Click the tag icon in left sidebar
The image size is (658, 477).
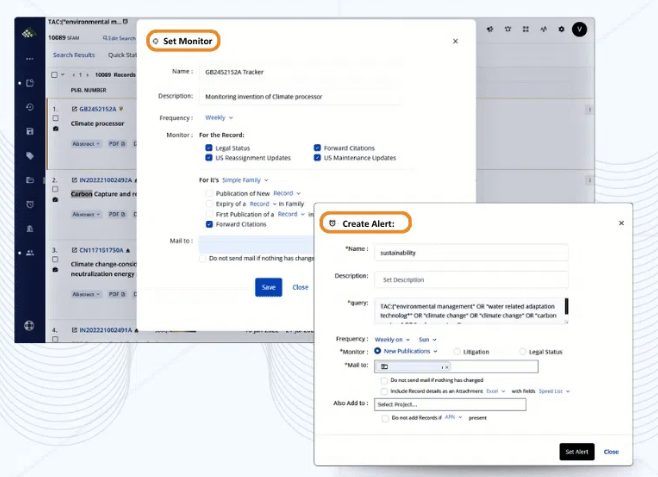(30, 156)
